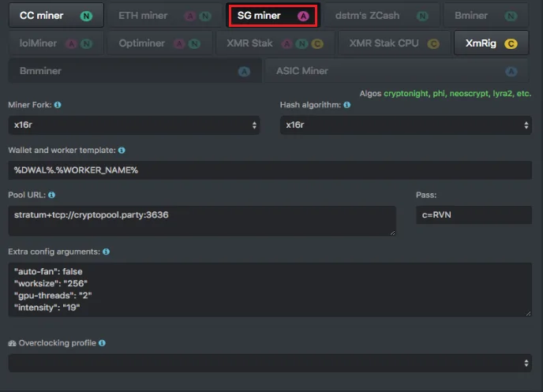Select the SG miner tab
543x392 pixels.
(x=273, y=16)
